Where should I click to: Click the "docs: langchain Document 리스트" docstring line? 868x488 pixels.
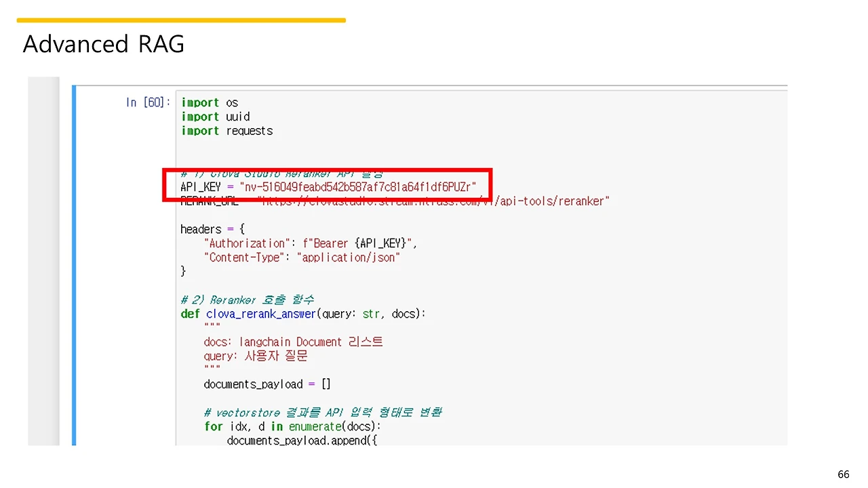click(x=293, y=342)
